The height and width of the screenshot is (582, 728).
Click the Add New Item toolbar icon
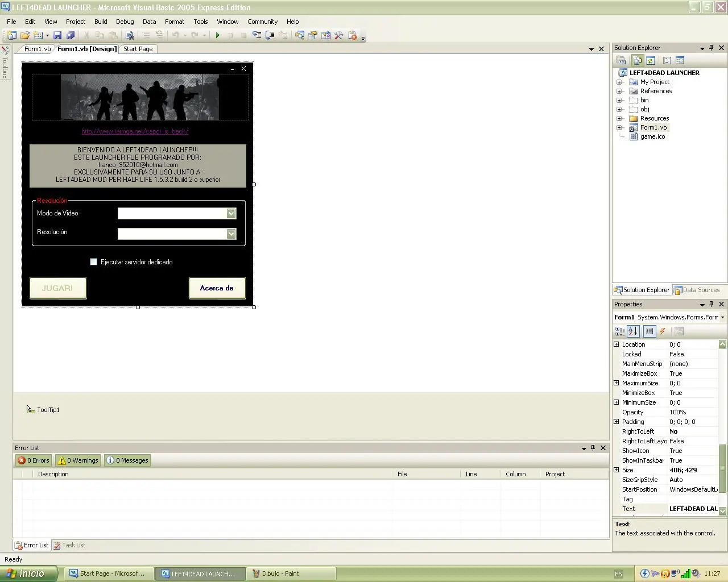[38, 35]
